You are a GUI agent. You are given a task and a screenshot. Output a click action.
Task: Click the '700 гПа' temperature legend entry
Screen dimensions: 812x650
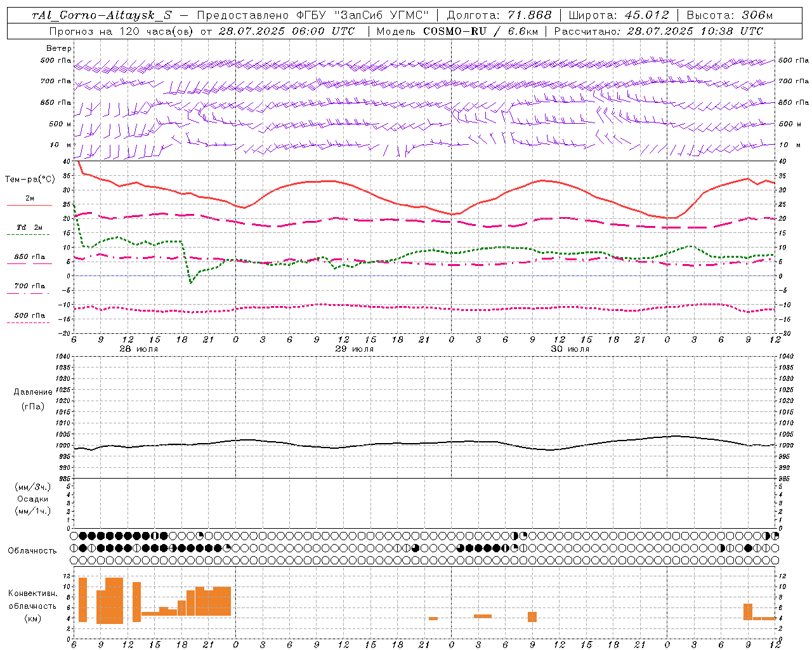[x=30, y=286]
